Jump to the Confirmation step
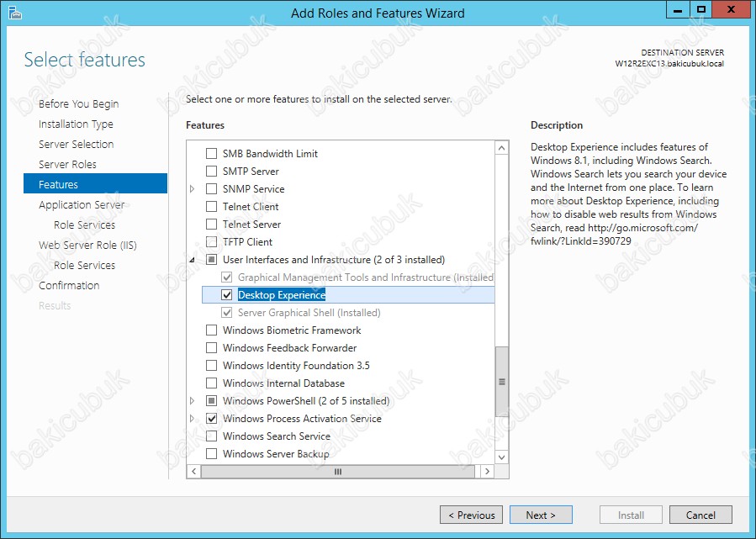The image size is (756, 539). click(x=69, y=285)
